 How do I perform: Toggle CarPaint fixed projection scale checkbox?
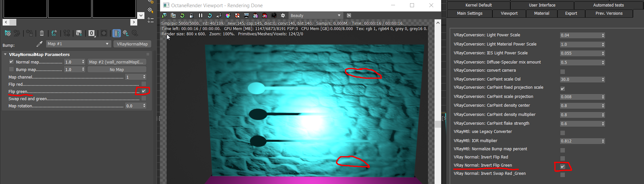pos(563,88)
